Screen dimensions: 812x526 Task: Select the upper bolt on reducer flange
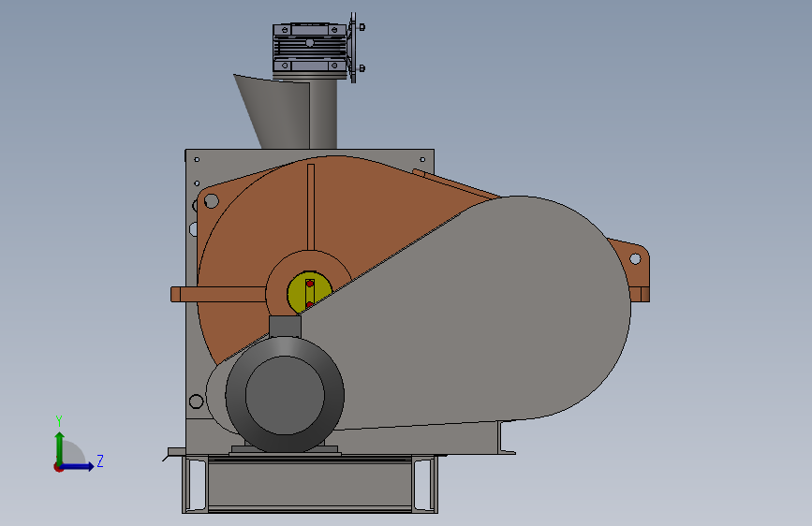(x=361, y=27)
